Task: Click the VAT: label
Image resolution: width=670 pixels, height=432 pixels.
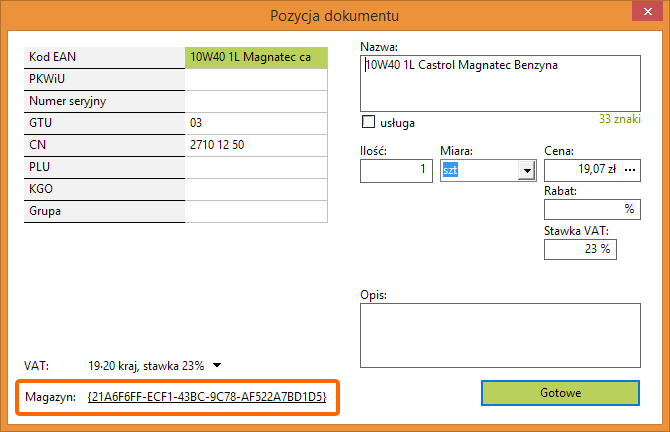Action: click(x=36, y=366)
